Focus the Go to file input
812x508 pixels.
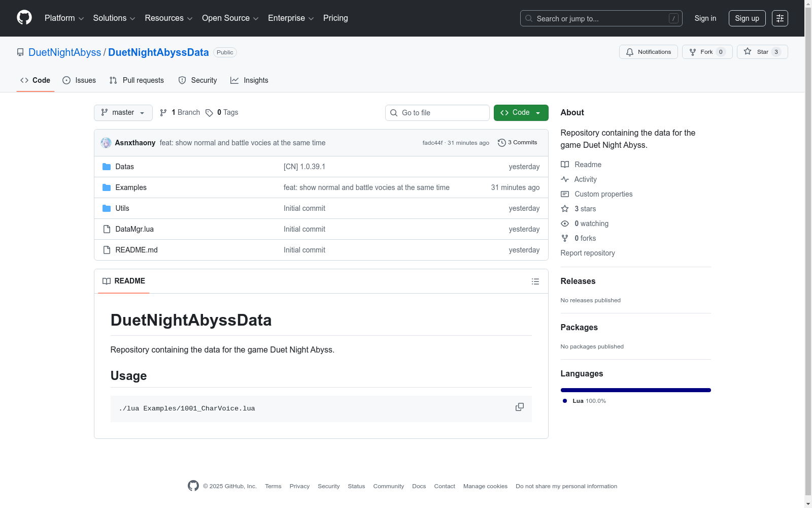[x=437, y=113]
